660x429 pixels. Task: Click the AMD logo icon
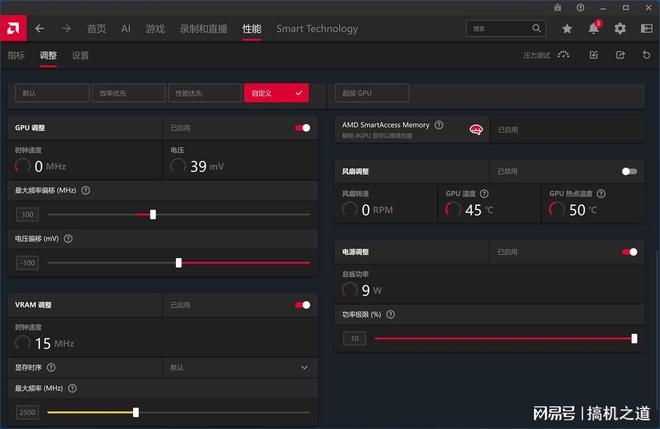tap(13, 28)
